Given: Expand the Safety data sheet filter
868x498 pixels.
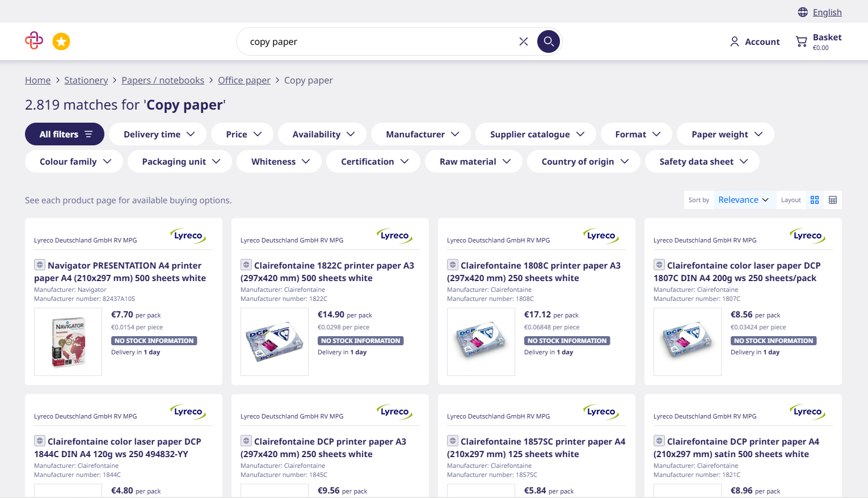Looking at the screenshot, I should 702,161.
